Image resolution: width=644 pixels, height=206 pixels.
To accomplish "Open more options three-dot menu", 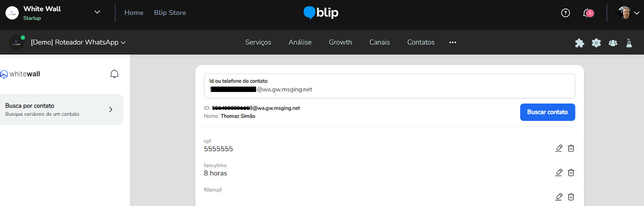I will [x=453, y=42].
